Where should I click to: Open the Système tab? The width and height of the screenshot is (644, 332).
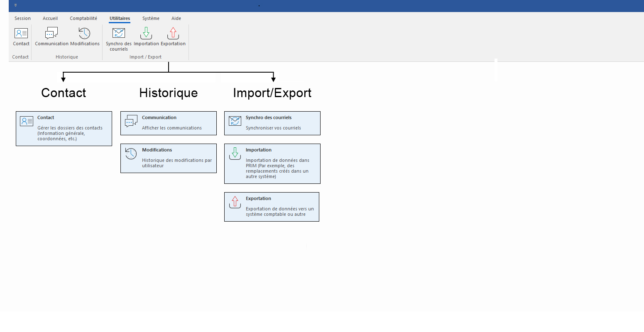tap(151, 18)
